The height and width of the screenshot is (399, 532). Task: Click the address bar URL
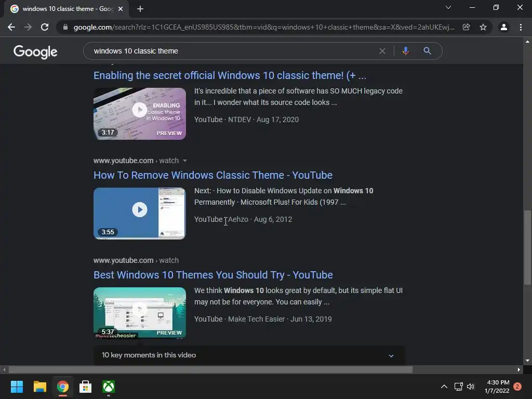click(263, 27)
